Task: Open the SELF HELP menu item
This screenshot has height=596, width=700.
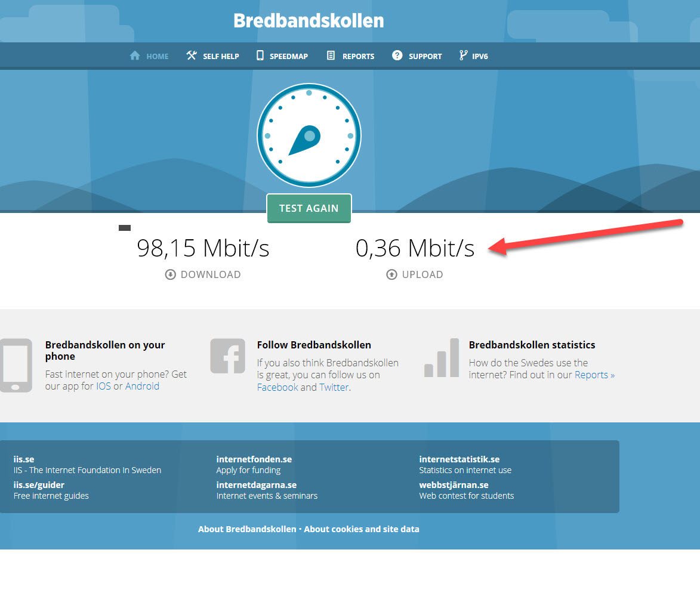Action: 221,56
